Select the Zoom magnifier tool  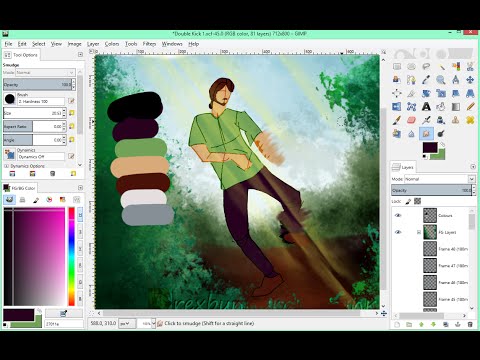(441, 80)
